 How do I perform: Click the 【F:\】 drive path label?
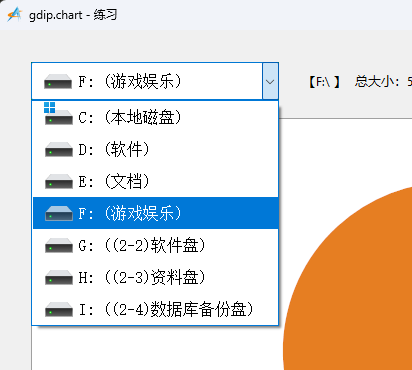324,81
